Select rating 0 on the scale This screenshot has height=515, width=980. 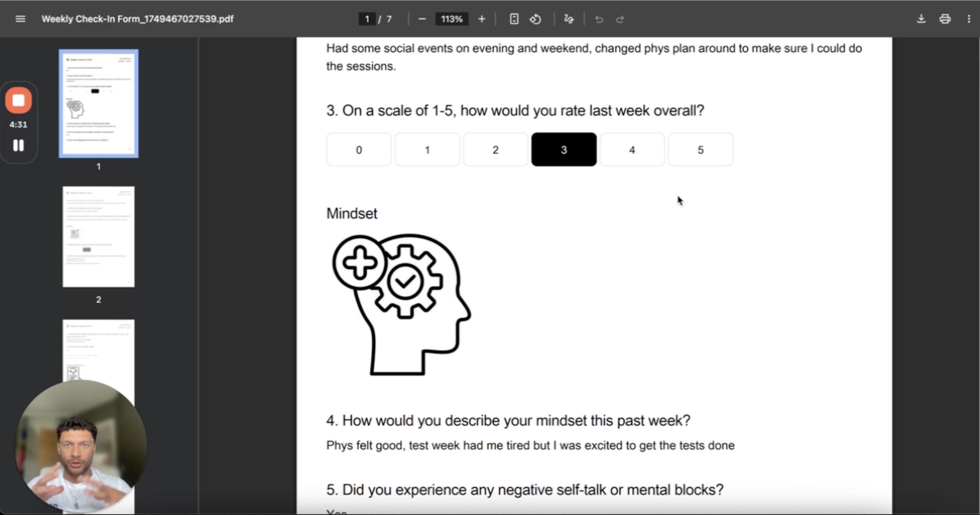(359, 150)
